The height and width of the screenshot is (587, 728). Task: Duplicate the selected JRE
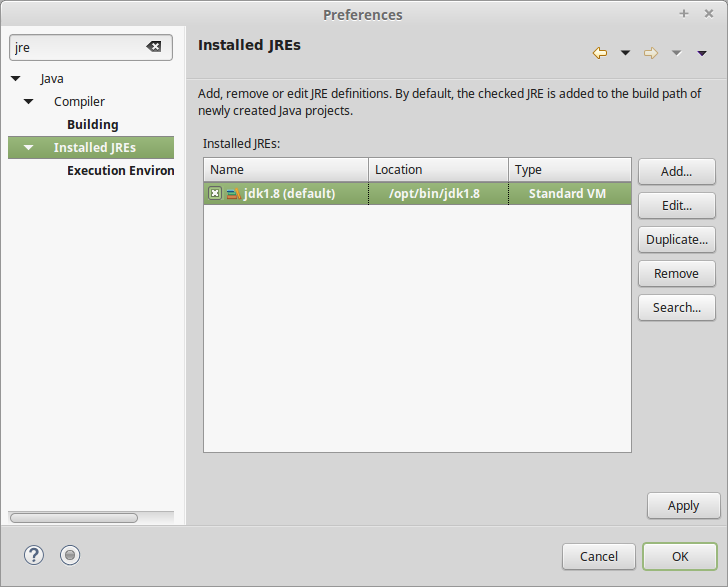pos(676,240)
